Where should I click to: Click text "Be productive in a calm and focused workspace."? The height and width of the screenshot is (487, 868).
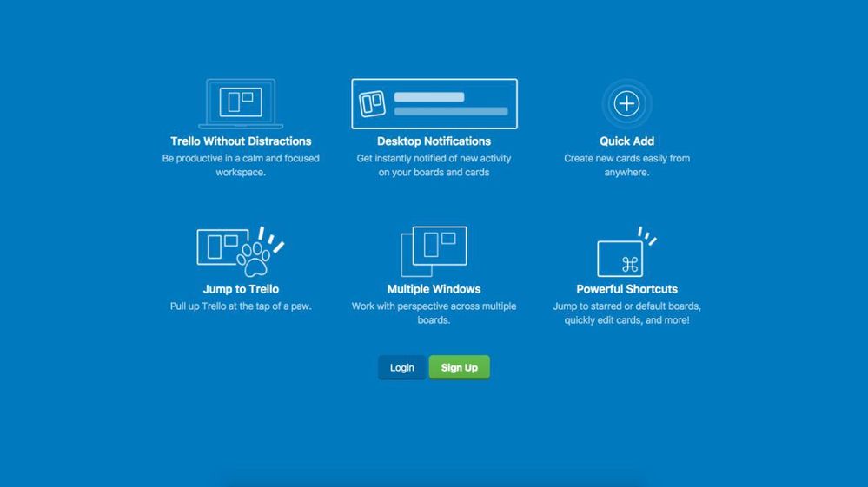241,165
